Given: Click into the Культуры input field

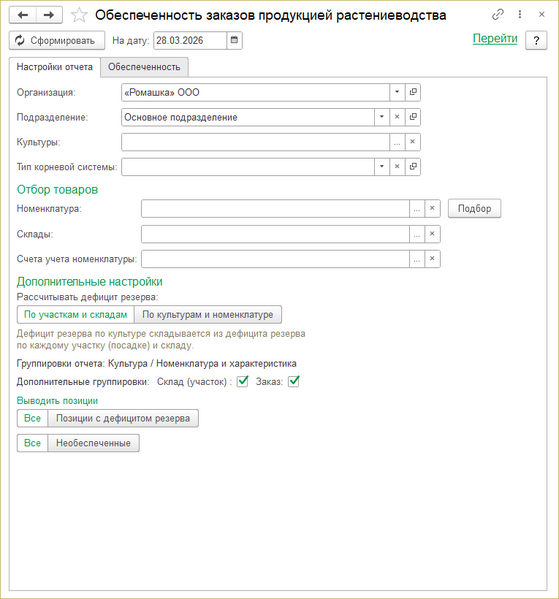Looking at the screenshot, I should coord(255,142).
